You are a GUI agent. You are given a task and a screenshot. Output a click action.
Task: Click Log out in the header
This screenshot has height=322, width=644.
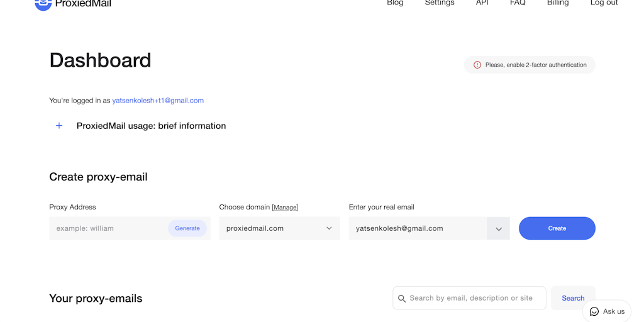[x=604, y=3]
